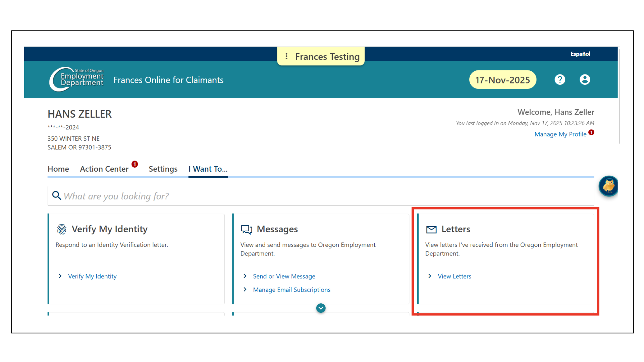Screen dimensions: 644x362
Task: Open the help question mark icon
Action: click(x=560, y=80)
